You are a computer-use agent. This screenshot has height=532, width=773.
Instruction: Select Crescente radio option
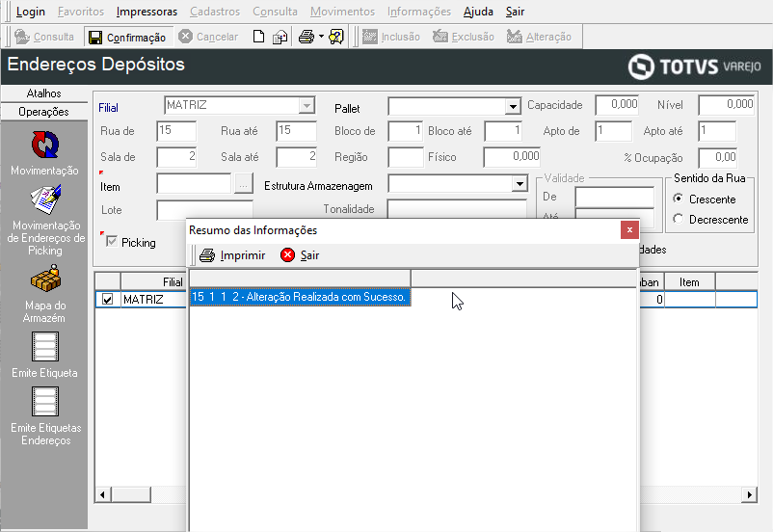coord(679,199)
